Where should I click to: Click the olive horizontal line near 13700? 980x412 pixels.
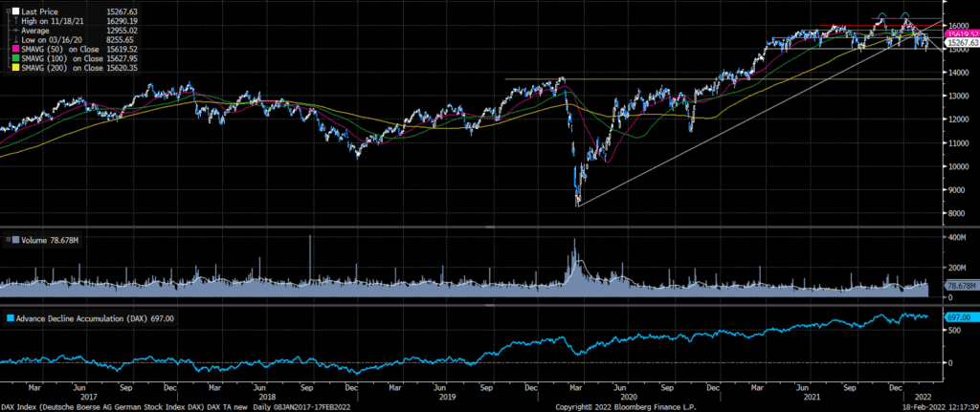pos(724,79)
